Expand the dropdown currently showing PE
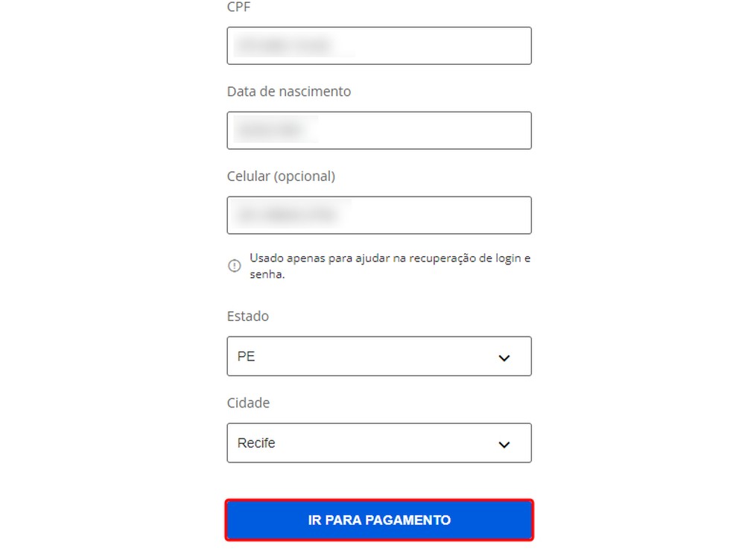Screen dimensions: 733x560 pos(379,356)
